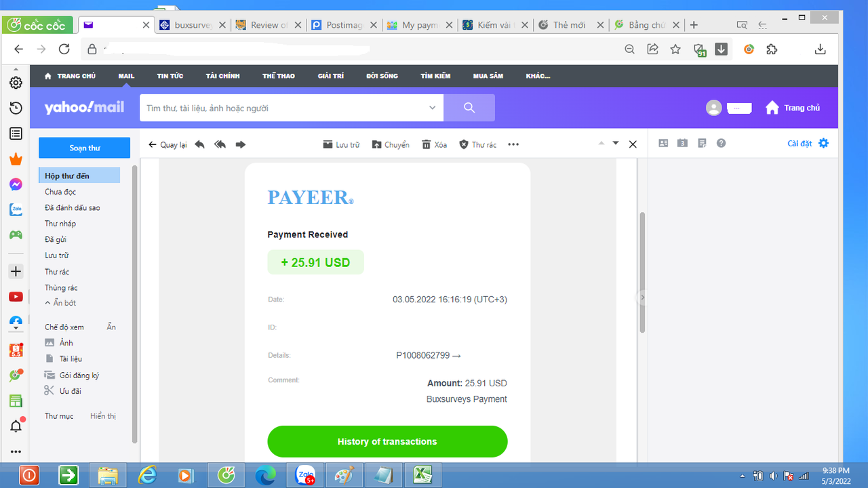This screenshot has height=488, width=868.
Task: Open browser settings gear in sidebar
Action: pyautogui.click(x=16, y=83)
